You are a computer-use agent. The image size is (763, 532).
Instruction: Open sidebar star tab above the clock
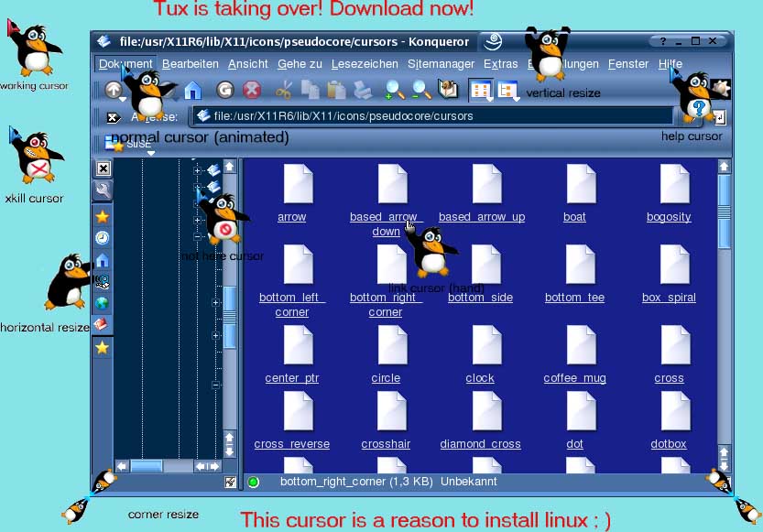(103, 217)
